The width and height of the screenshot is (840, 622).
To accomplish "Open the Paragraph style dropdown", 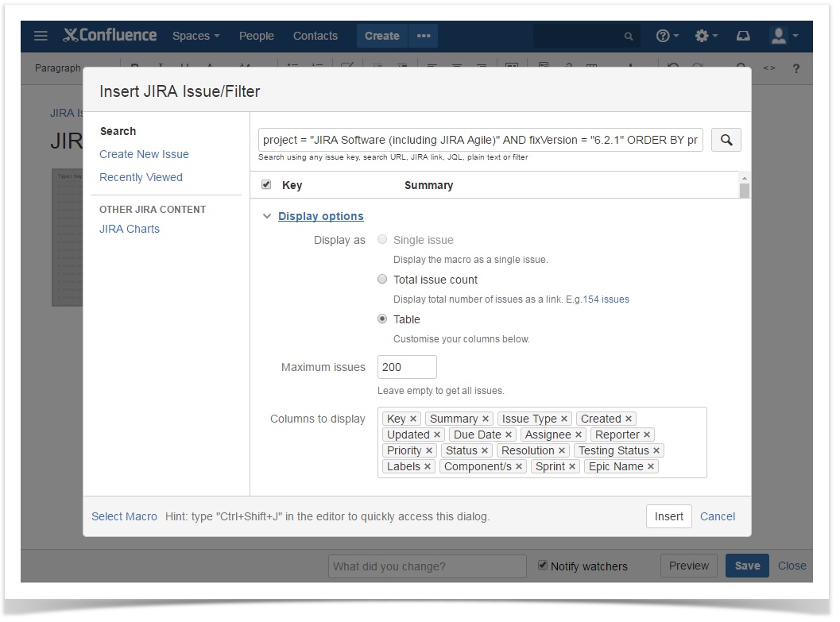I will (57, 68).
